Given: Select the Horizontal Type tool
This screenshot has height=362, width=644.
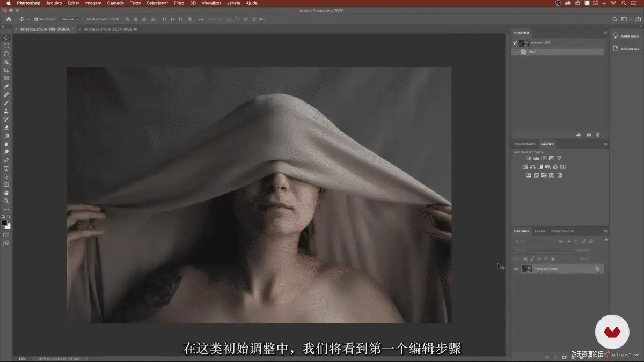Looking at the screenshot, I should coord(6,168).
